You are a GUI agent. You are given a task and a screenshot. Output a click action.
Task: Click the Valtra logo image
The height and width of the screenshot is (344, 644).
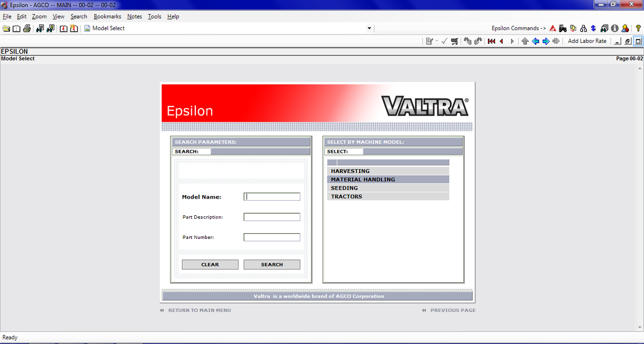(425, 106)
